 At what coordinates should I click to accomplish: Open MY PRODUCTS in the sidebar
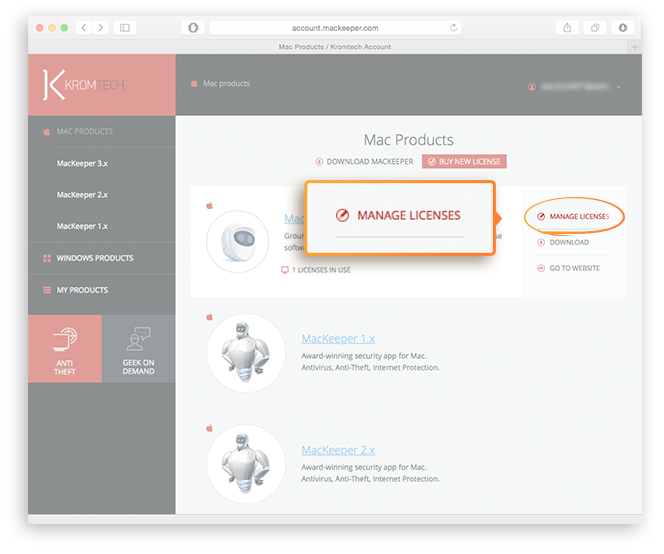[82, 290]
